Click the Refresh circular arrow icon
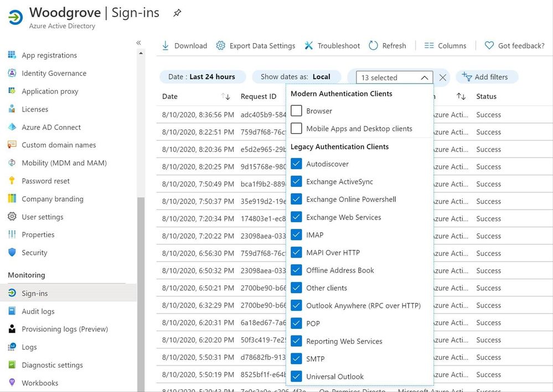Viewport: 553px width, 392px height. coord(373,45)
